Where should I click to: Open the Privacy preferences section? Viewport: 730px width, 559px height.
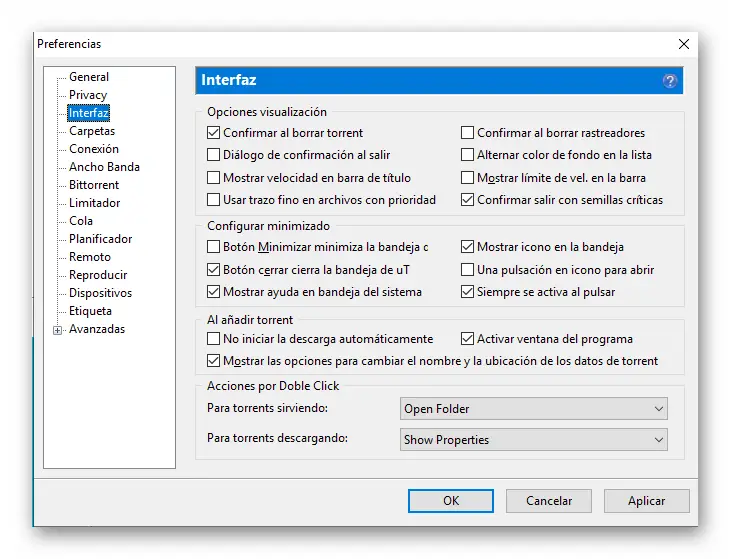pyautogui.click(x=88, y=95)
